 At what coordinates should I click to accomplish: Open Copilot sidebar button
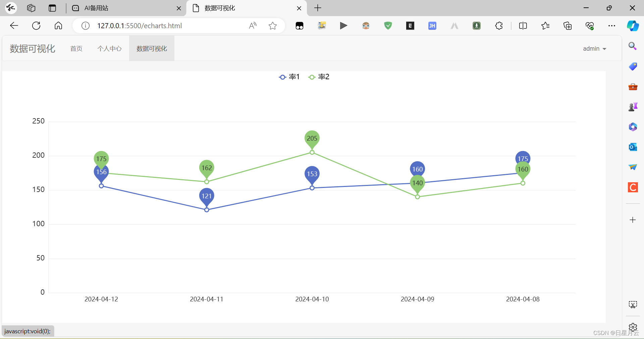633,26
